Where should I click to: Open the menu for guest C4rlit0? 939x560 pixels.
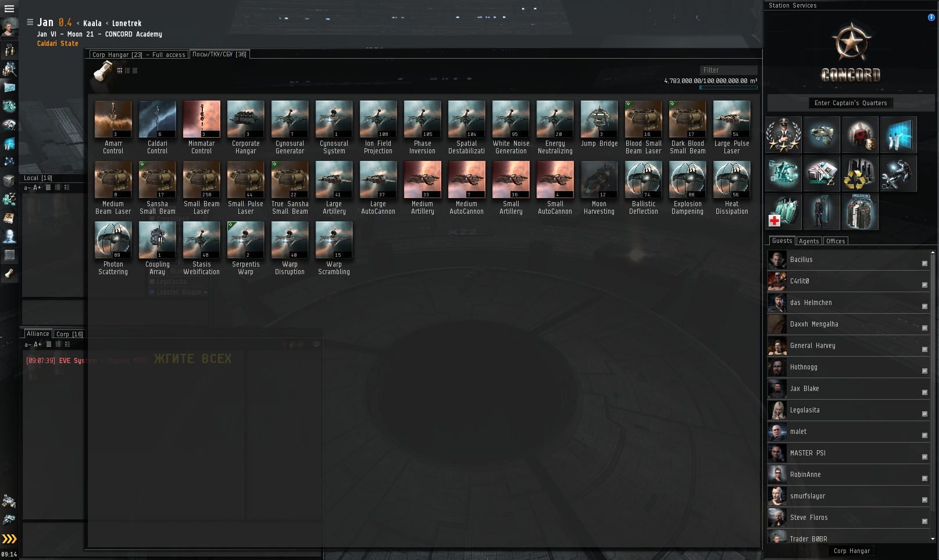924,285
